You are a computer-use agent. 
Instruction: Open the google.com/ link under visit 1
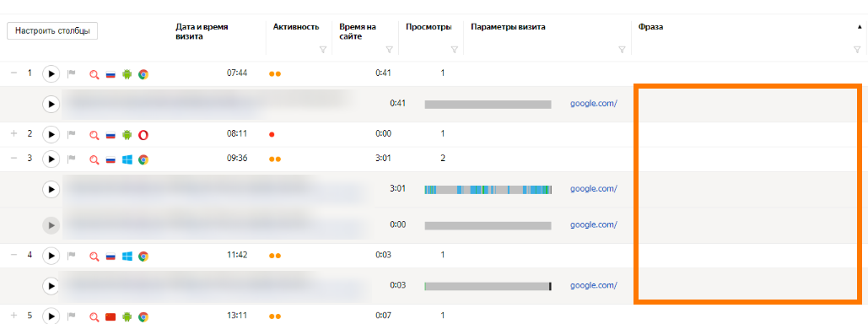pos(594,103)
